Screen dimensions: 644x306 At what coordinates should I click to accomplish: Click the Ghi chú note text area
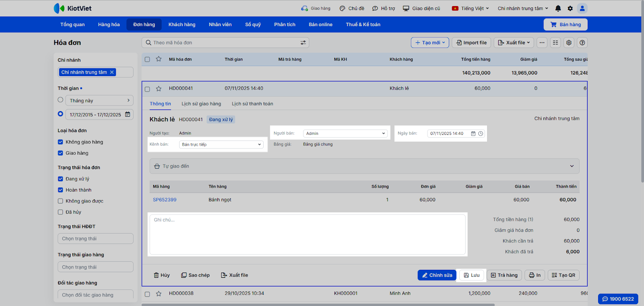click(x=308, y=234)
